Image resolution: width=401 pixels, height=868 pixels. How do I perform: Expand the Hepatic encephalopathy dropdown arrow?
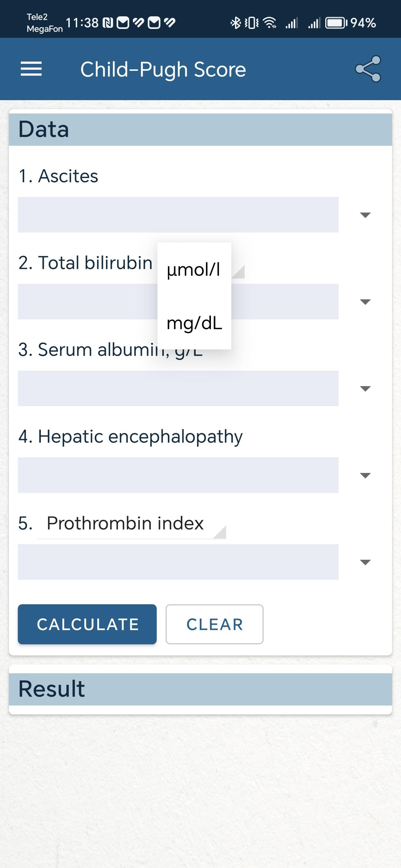365,476
